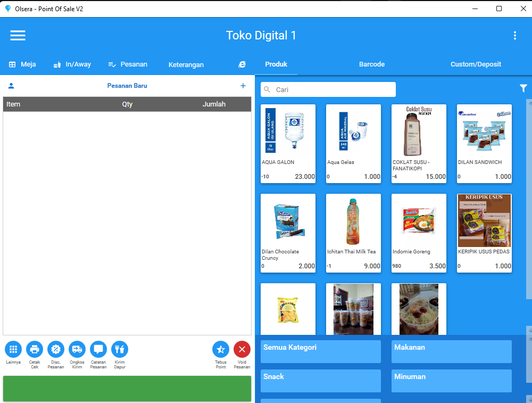This screenshot has height=403, width=532.
Task: Select the Produk tab
Action: pyautogui.click(x=276, y=64)
